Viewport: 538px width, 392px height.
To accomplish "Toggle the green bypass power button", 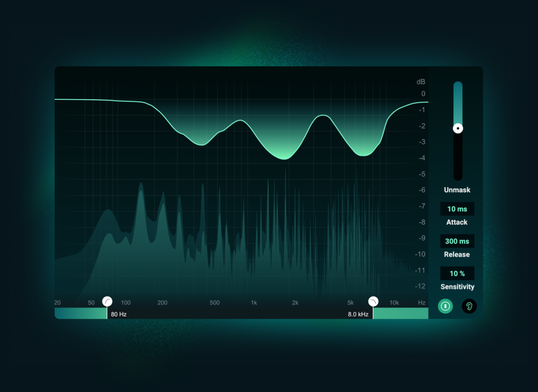I will tap(445, 306).
